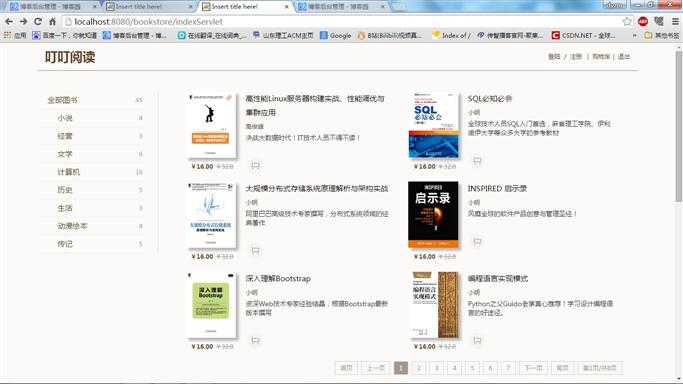The image size is (683, 384).
Task: Open the SQL必知必会 title link
Action: (x=490, y=99)
